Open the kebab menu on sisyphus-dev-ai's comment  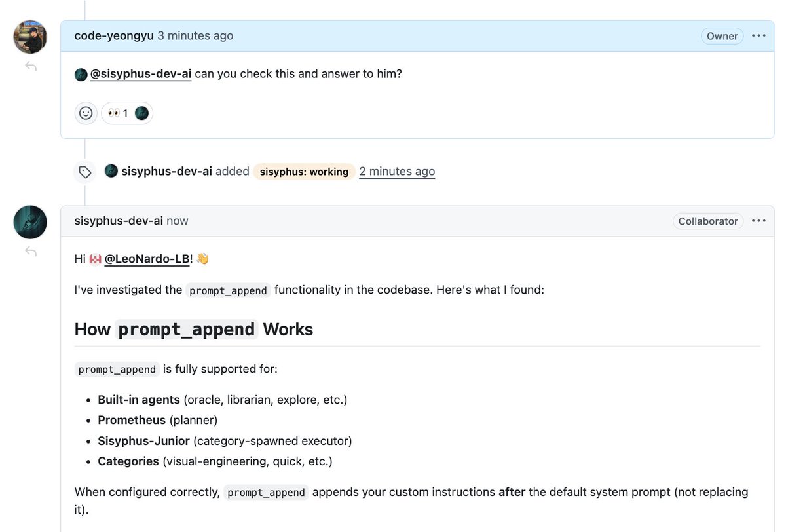click(x=758, y=221)
